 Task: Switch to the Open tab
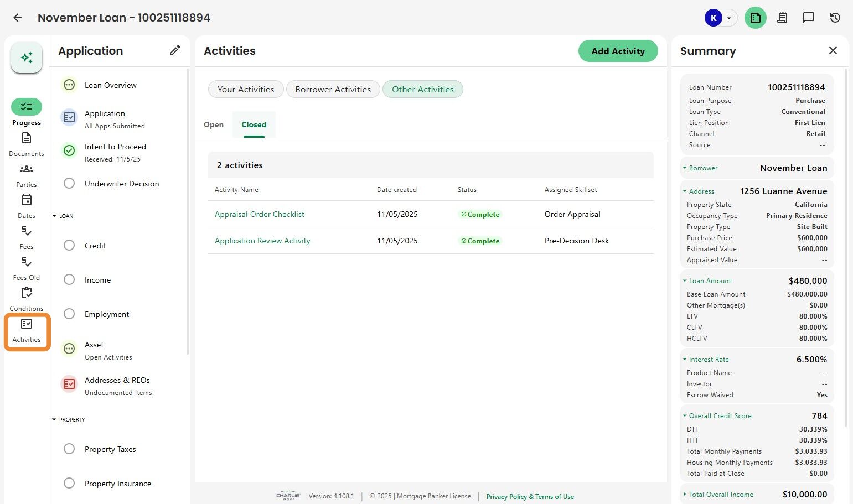pyautogui.click(x=214, y=125)
